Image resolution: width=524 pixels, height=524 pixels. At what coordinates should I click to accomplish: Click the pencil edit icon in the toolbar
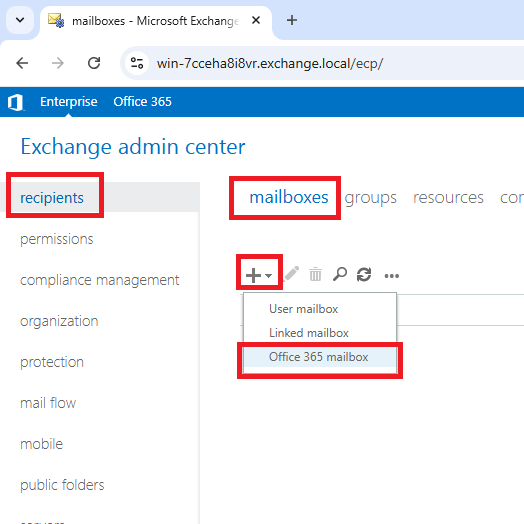291,274
